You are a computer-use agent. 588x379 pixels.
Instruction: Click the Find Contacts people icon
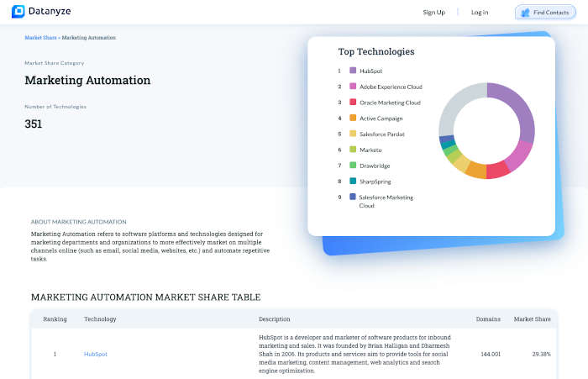pos(526,13)
